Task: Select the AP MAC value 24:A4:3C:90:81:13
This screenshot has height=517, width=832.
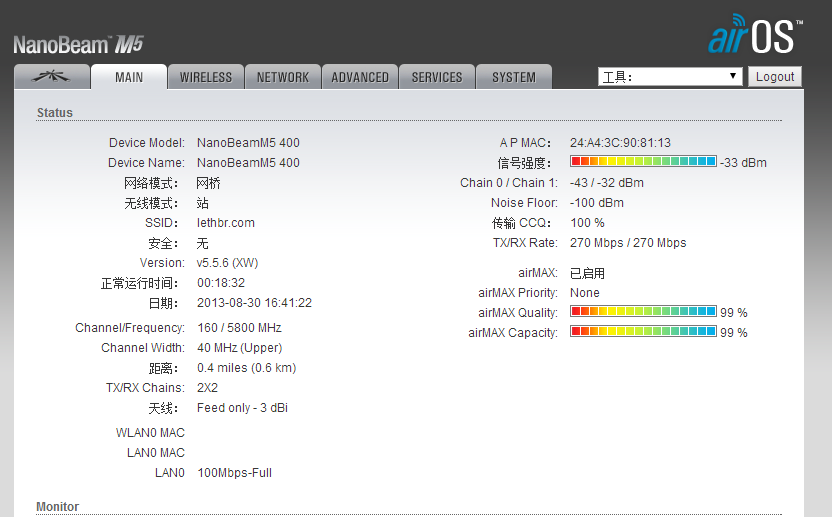Action: (620, 143)
